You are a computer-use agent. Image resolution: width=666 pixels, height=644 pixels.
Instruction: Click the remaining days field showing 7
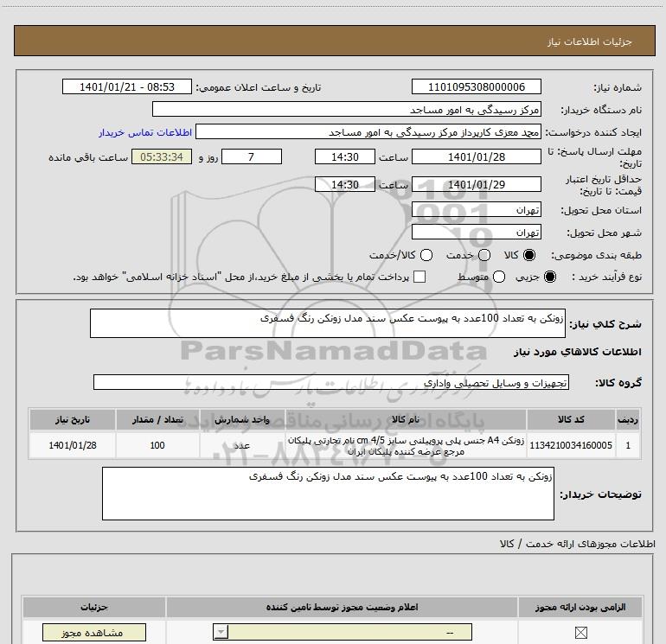tap(252, 157)
